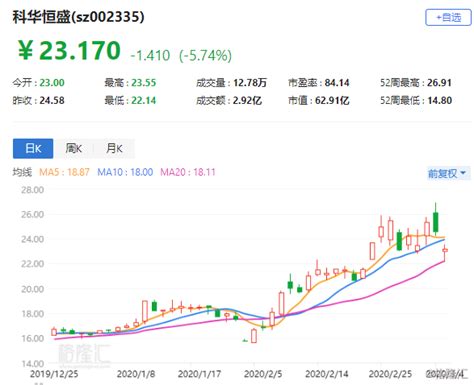Click the lowest candlestick near 16.00

[254, 336]
